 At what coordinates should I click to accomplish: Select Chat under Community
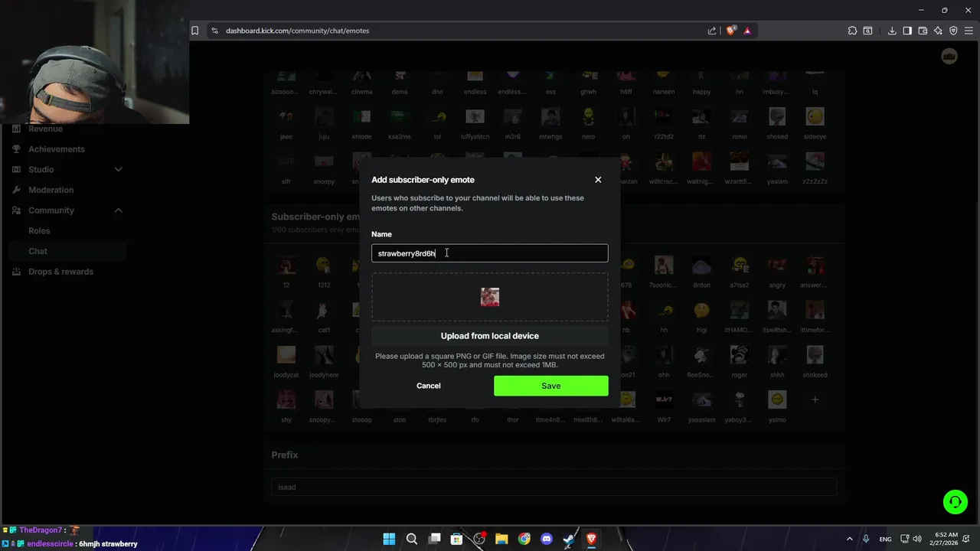[38, 251]
